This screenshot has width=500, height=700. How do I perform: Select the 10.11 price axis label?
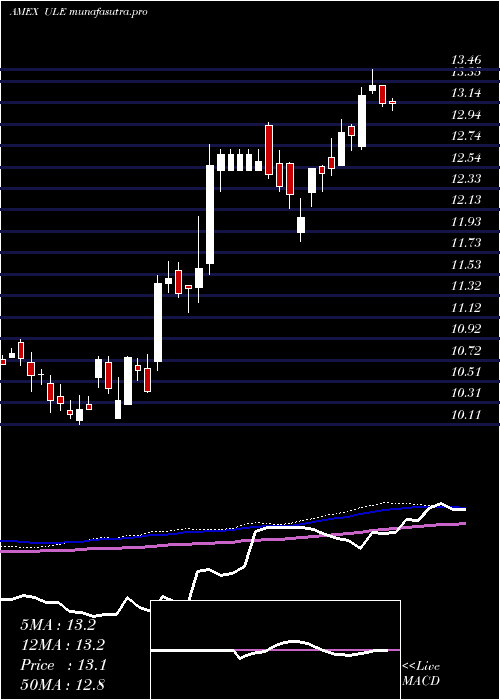pos(466,415)
